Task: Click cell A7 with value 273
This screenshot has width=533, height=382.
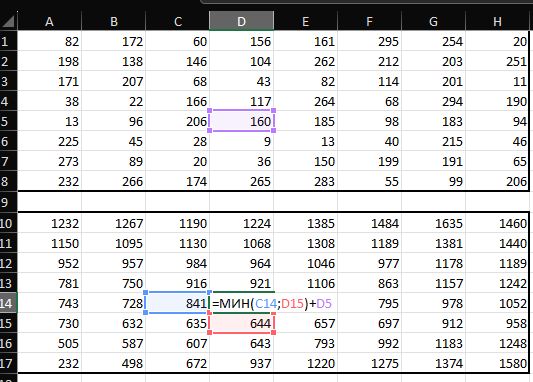Action: tap(49, 161)
